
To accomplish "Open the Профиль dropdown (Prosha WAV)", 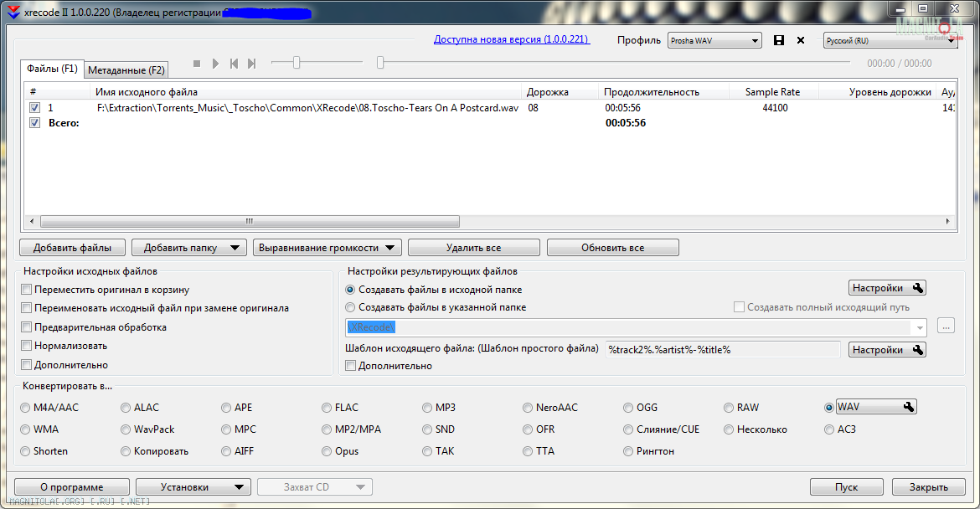I will pos(714,40).
